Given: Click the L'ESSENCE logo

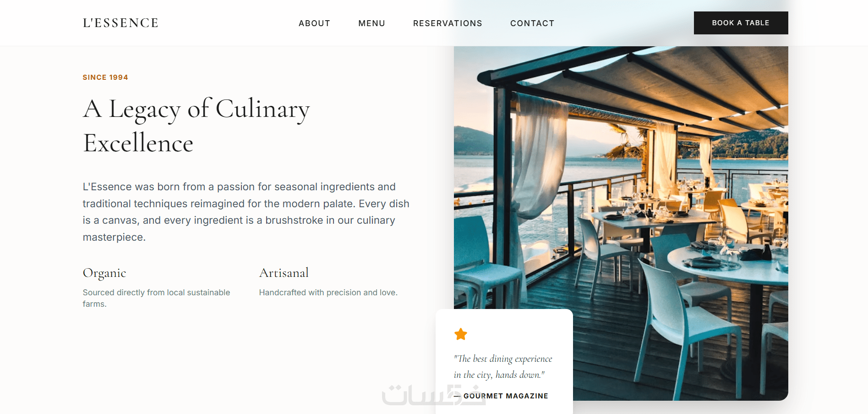Looking at the screenshot, I should 120,23.
